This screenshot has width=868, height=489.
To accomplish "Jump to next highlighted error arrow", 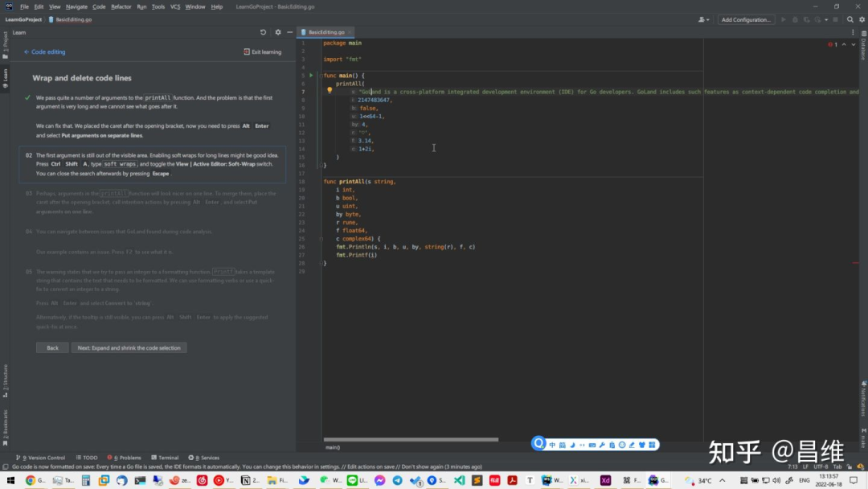I will 852,44.
